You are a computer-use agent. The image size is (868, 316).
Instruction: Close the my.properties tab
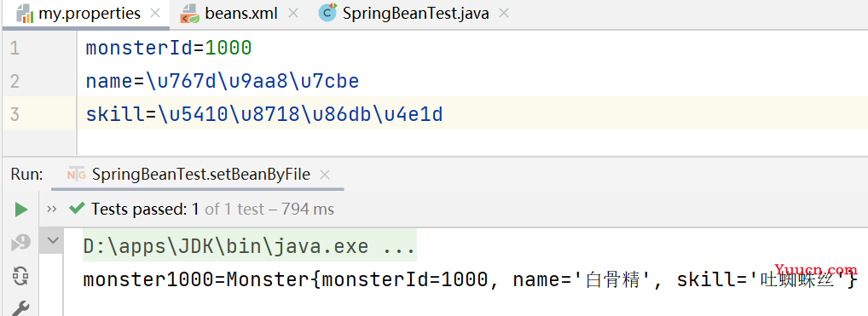click(x=157, y=14)
